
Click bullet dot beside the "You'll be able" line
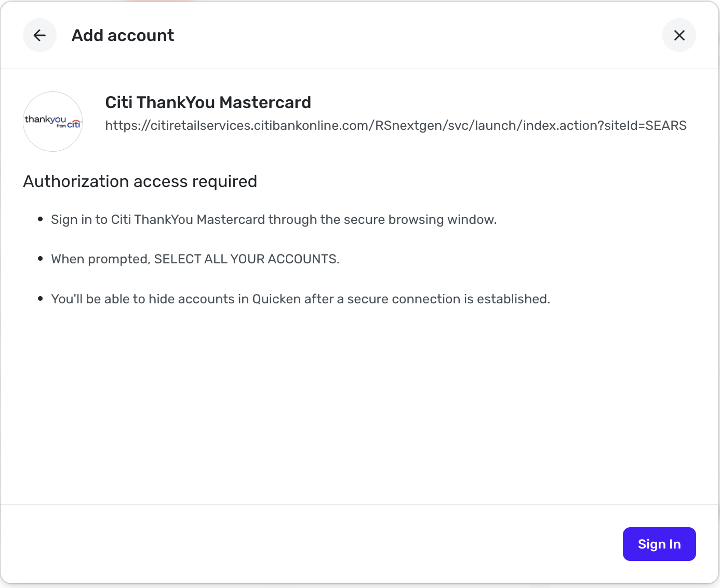40,299
